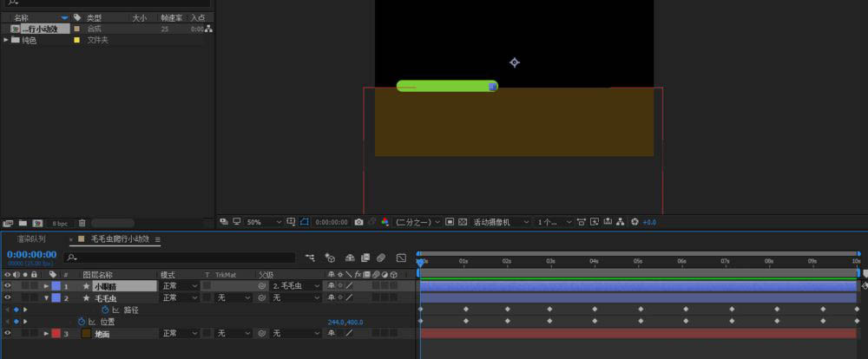
Task: Click the Interpret Footage icon in Project panel
Action: pyautogui.click(x=9, y=224)
